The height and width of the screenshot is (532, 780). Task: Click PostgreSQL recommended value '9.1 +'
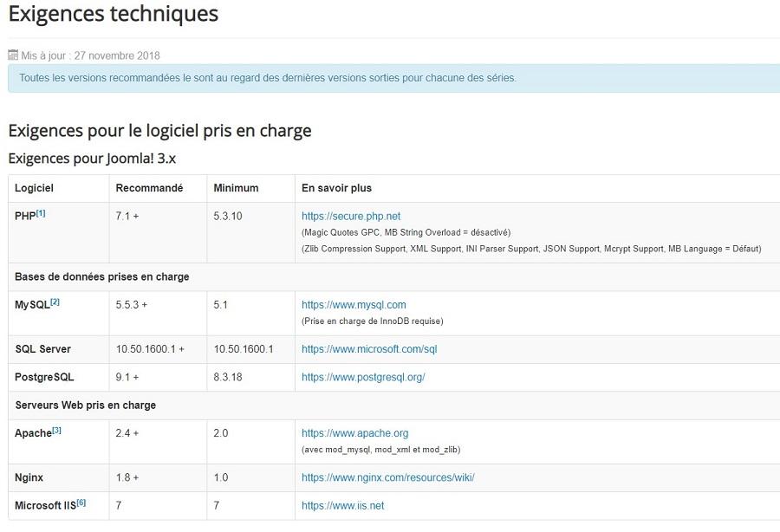point(127,377)
